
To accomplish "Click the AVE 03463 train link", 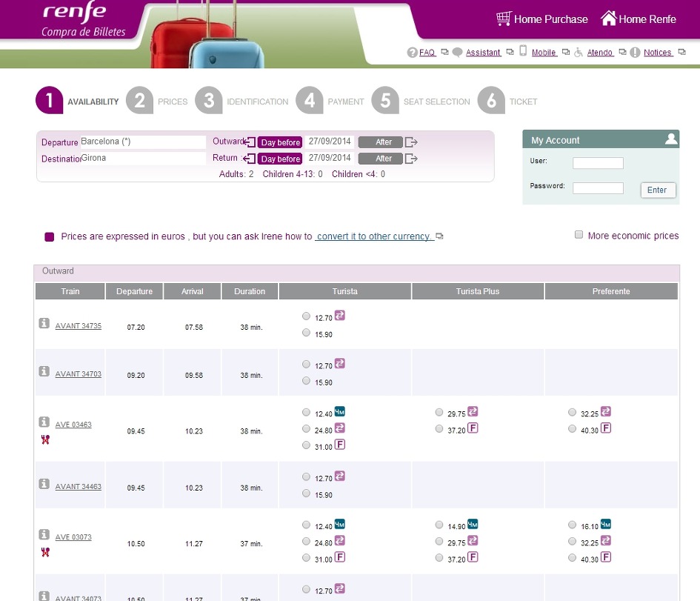I will click(x=73, y=425).
